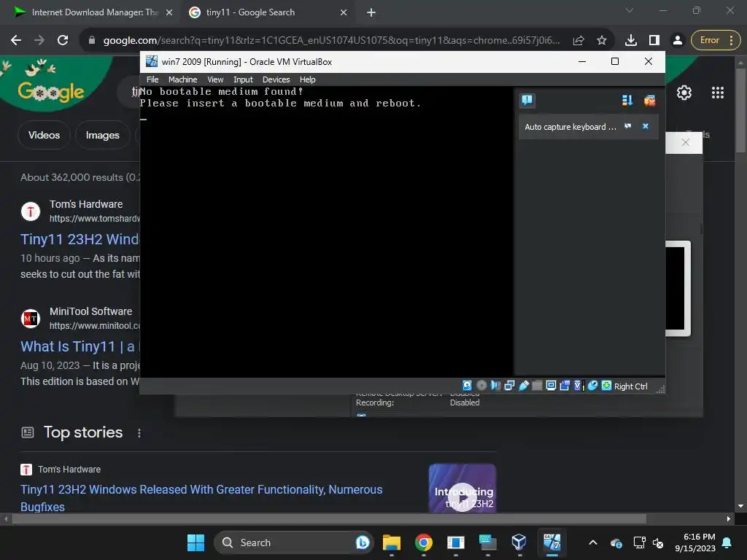
Task: Reload the Google search page
Action: coord(63,40)
